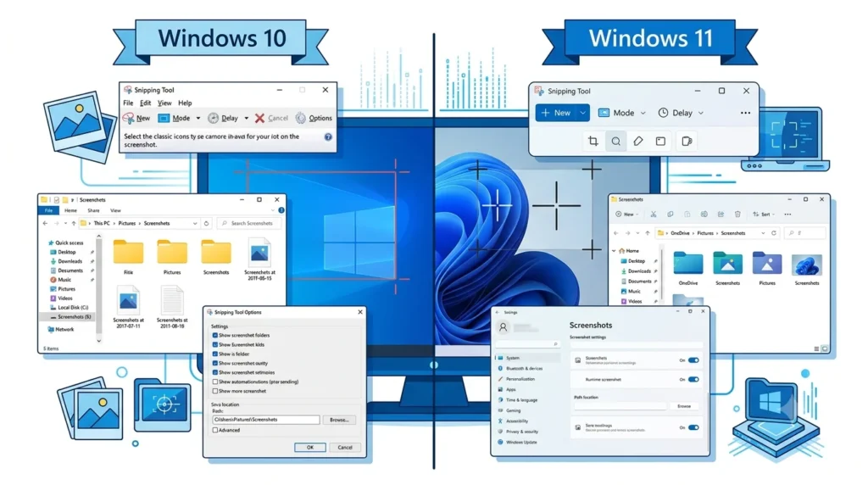Open the View menu in Windows 10 Snipping Tool
Screen dimensions: 868x485
pos(164,103)
